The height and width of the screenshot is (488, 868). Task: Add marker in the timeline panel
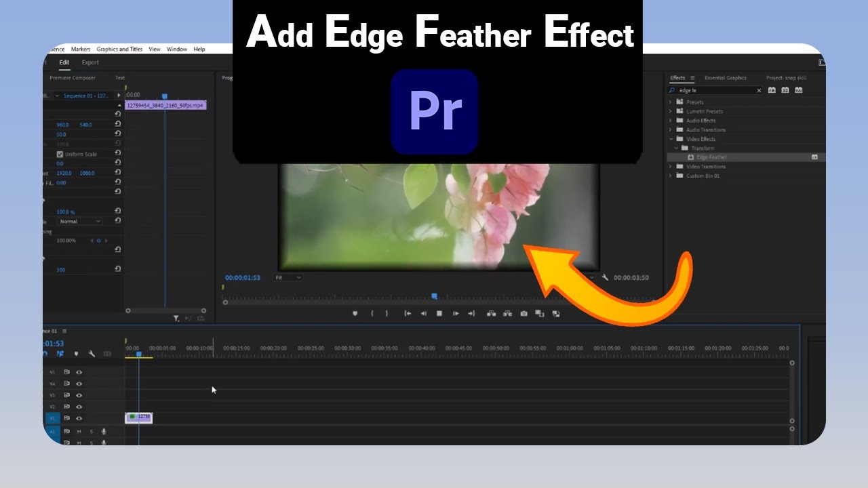(76, 354)
